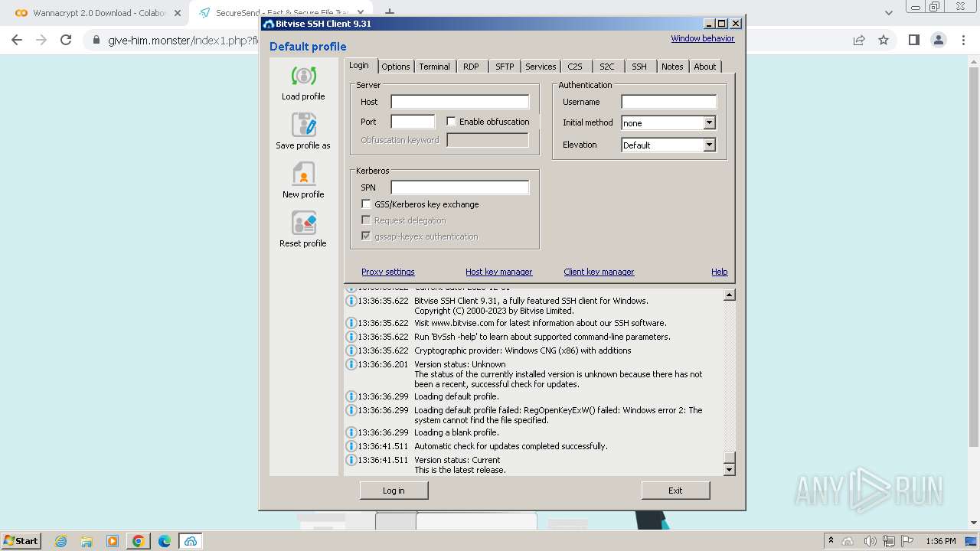
Task: Click the Action Center flag tray icon
Action: (x=907, y=541)
